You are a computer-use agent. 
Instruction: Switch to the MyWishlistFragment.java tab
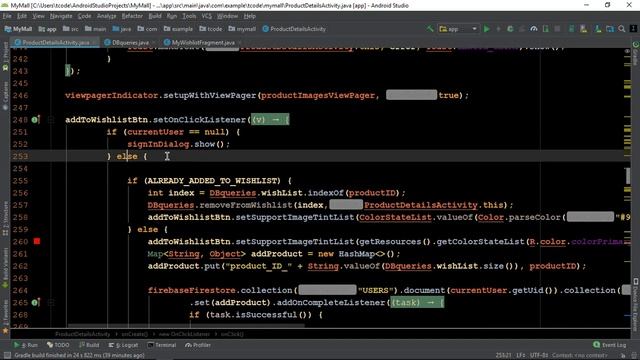tap(203, 42)
